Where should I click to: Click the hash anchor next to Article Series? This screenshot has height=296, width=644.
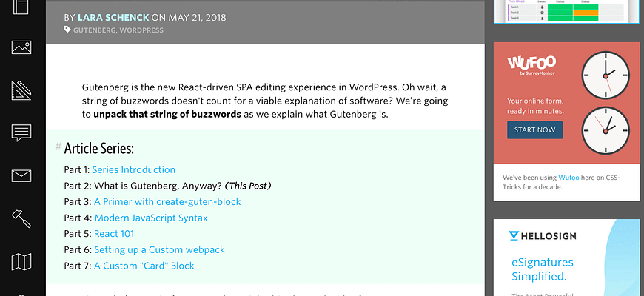tap(58, 147)
